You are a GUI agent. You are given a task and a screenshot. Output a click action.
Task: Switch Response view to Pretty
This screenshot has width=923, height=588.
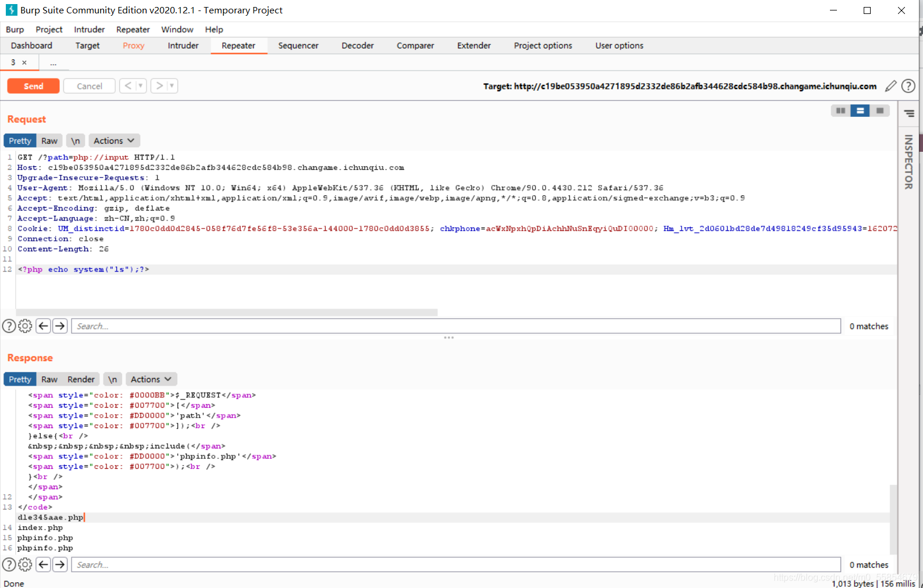click(20, 379)
